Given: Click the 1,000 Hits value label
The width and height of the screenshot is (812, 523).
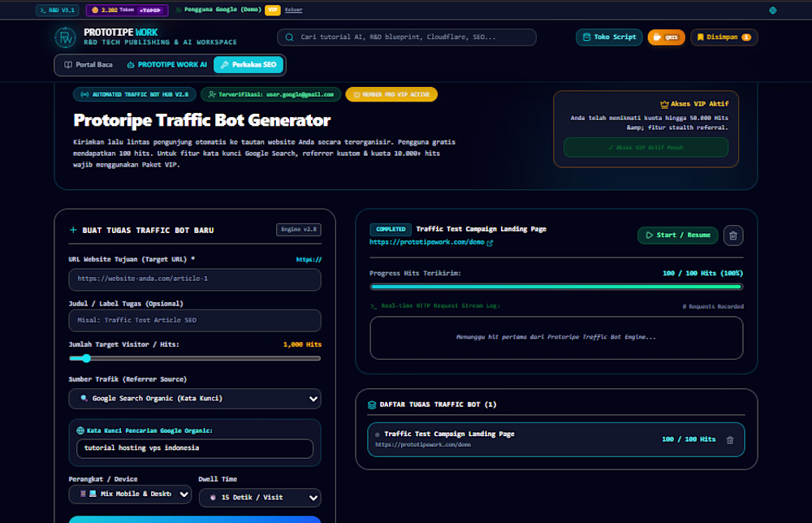Looking at the screenshot, I should 302,344.
